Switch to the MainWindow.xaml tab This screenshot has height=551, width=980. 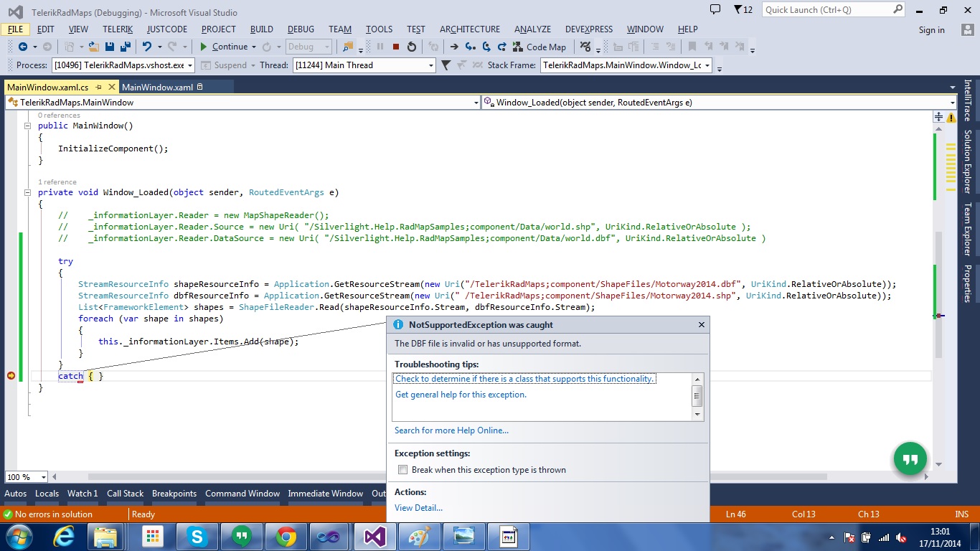pos(158,88)
